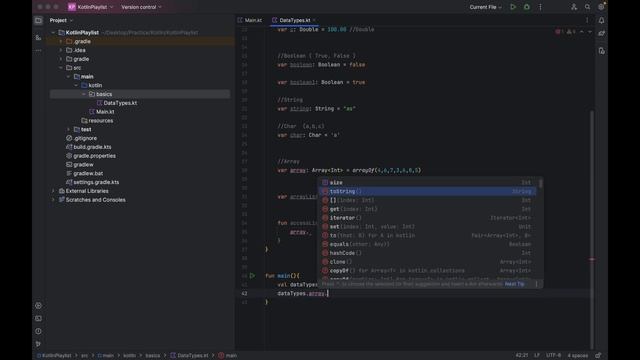Click the run gutter icon beside main
The image size is (640, 360).
click(x=252, y=276)
